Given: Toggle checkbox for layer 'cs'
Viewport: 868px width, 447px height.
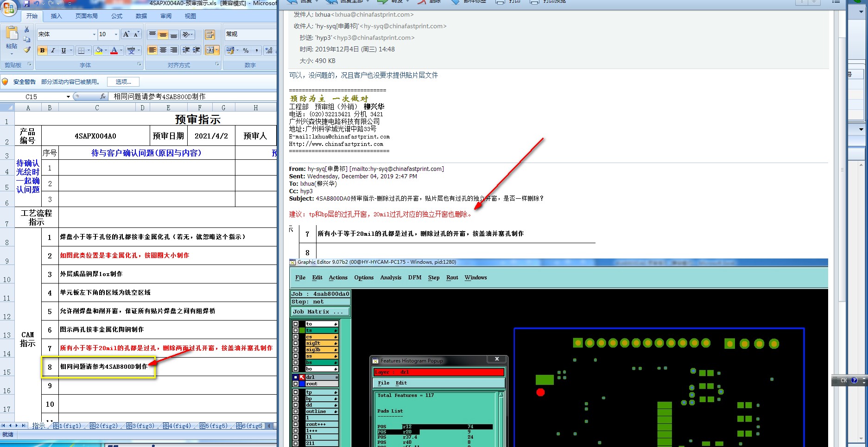Looking at the screenshot, I should [x=296, y=337].
